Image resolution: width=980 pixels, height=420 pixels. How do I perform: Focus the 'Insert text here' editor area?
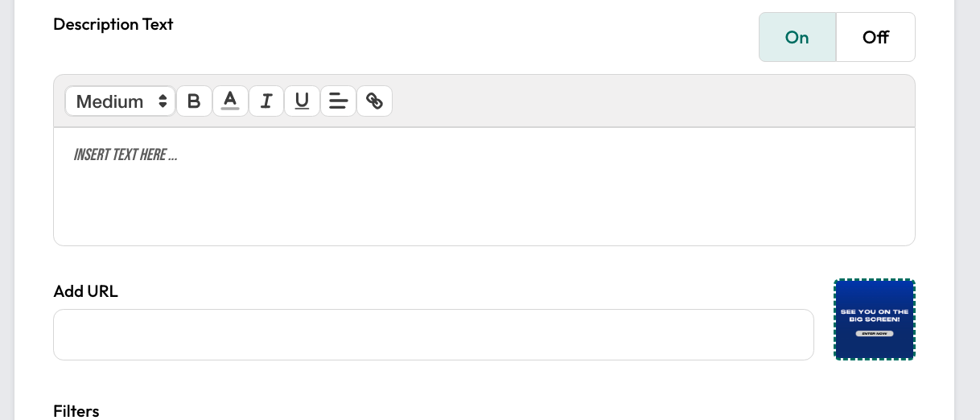484,187
